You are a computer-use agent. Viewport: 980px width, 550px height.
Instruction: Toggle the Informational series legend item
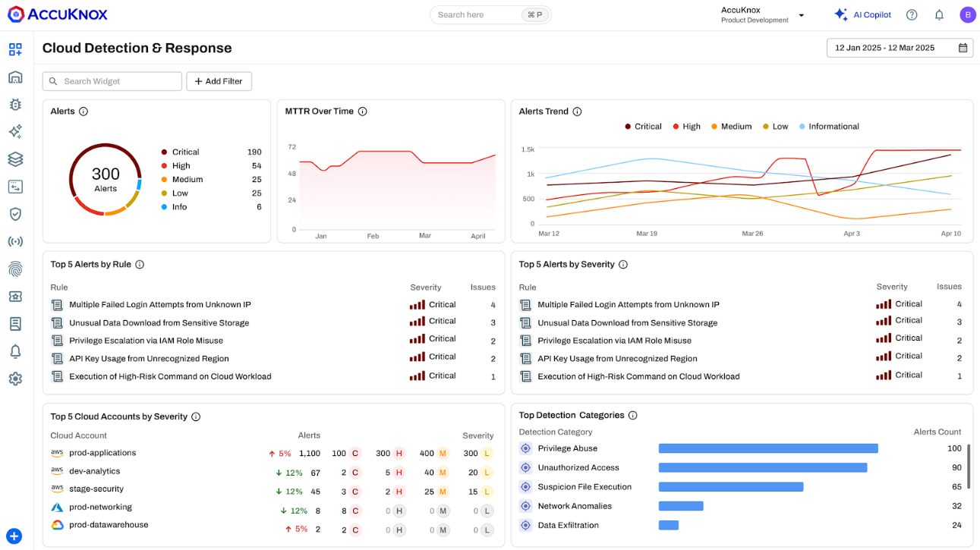(829, 127)
